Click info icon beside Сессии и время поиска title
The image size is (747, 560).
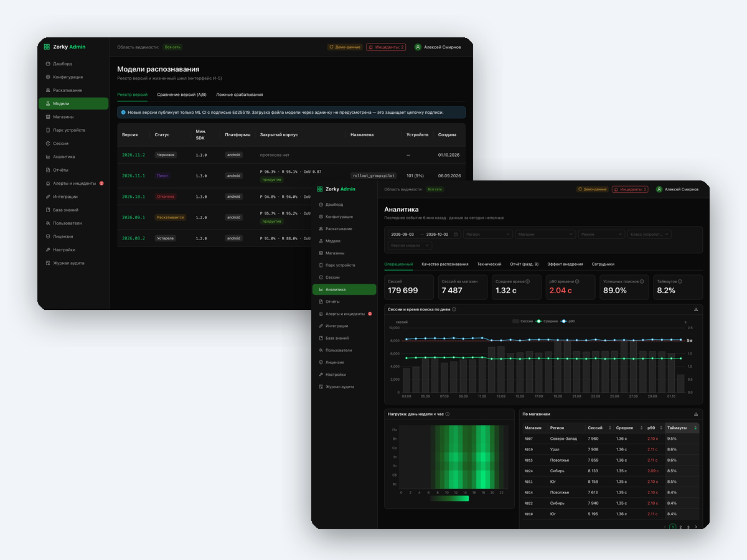click(454, 309)
